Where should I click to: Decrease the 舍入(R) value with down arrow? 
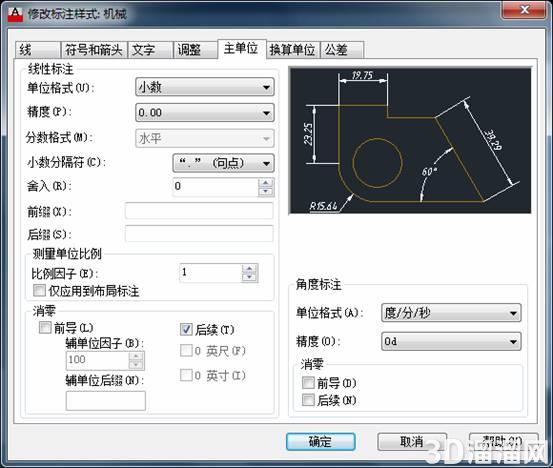266,192
